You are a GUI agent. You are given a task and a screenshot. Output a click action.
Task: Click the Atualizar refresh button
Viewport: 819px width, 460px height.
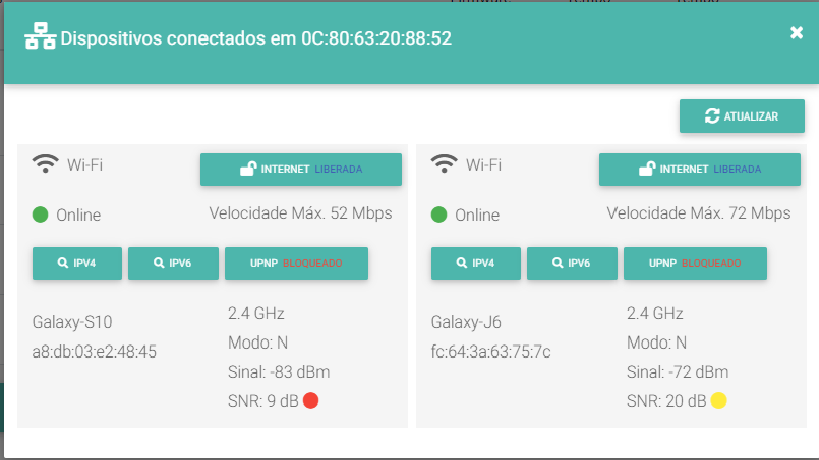742,116
